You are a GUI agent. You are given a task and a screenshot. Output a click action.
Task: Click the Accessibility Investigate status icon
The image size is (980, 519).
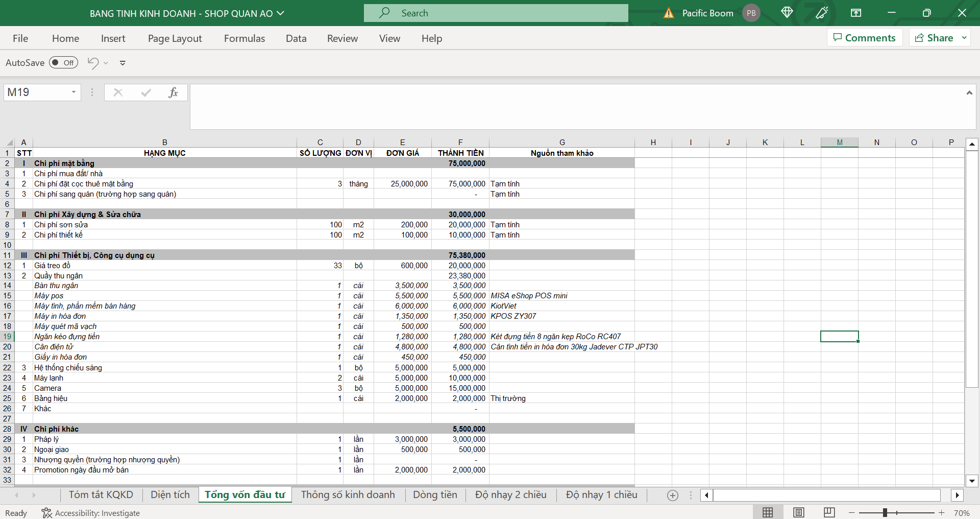(x=46, y=513)
